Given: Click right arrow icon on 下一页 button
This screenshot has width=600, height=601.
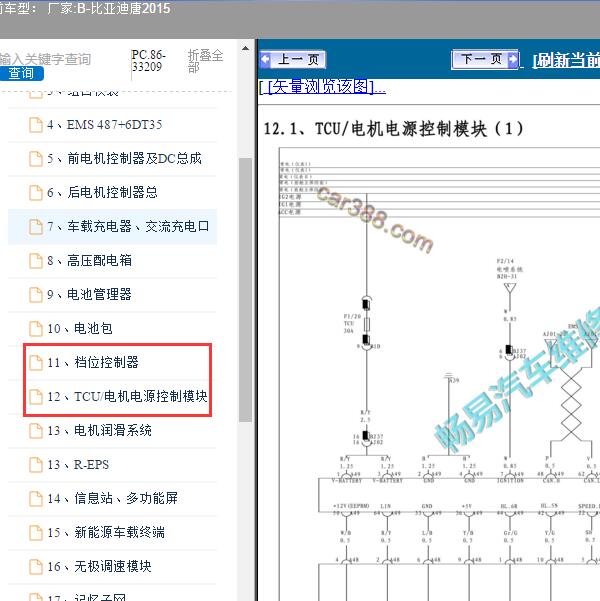Looking at the screenshot, I should 513,59.
